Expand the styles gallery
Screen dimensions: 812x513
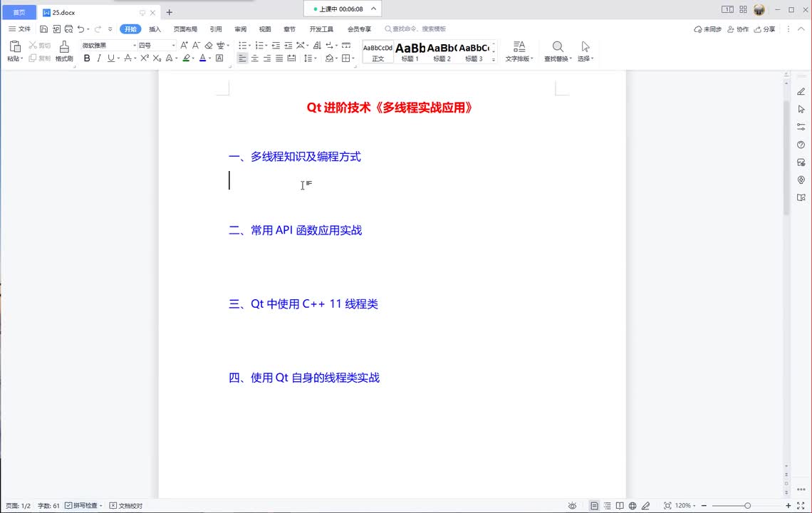[494, 60]
